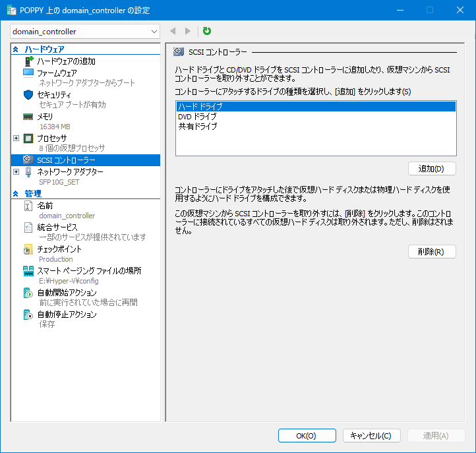Click the 追加(D) button
Screen dimensions: 476x453
432,169
